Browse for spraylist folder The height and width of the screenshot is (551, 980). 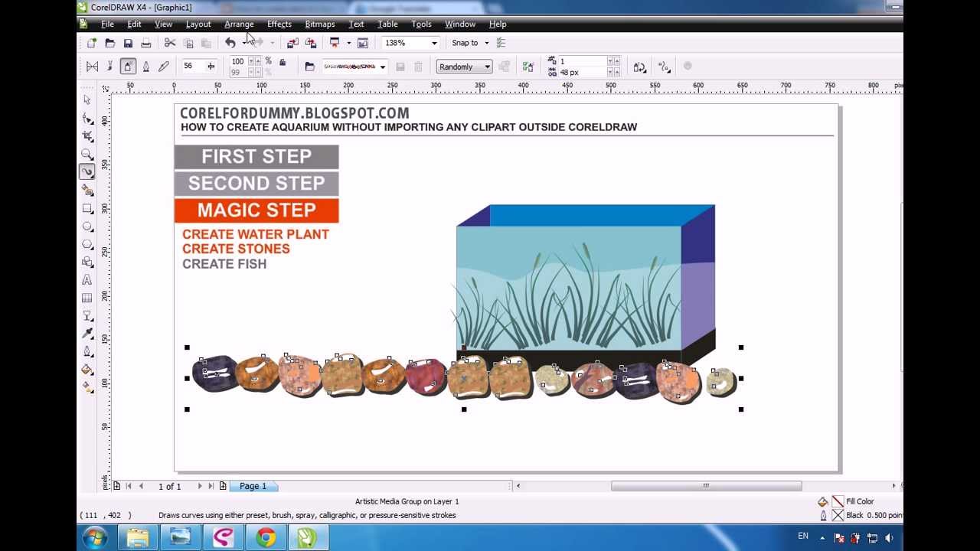(x=309, y=67)
